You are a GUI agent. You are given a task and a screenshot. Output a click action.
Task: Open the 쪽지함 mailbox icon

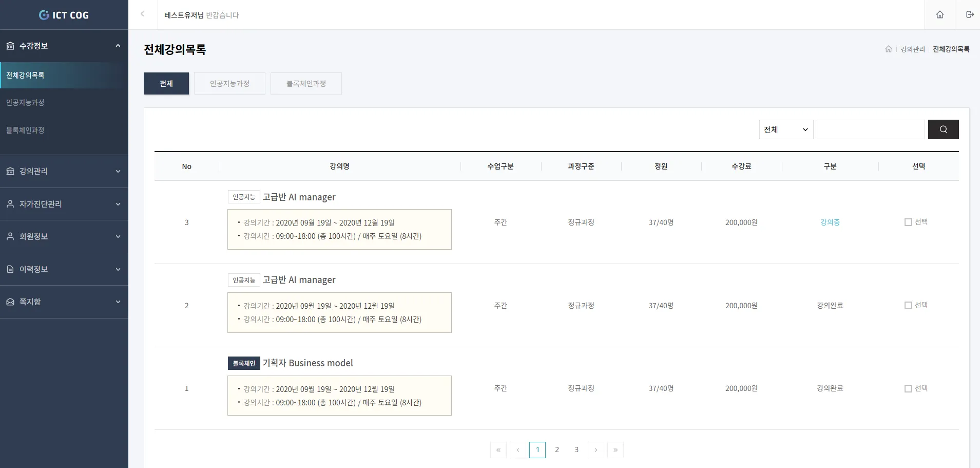click(10, 302)
